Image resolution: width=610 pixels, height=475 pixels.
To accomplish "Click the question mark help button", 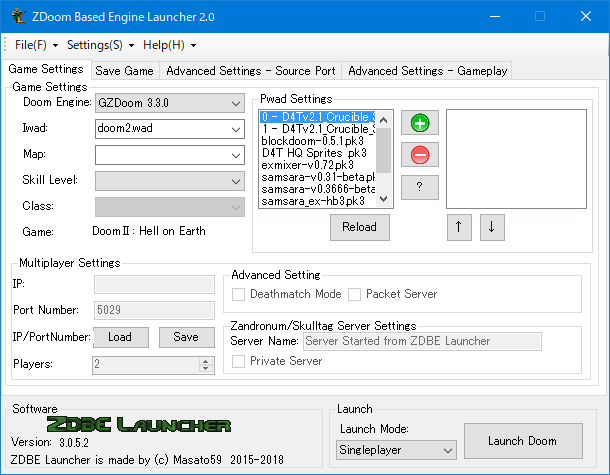I will coord(420,187).
